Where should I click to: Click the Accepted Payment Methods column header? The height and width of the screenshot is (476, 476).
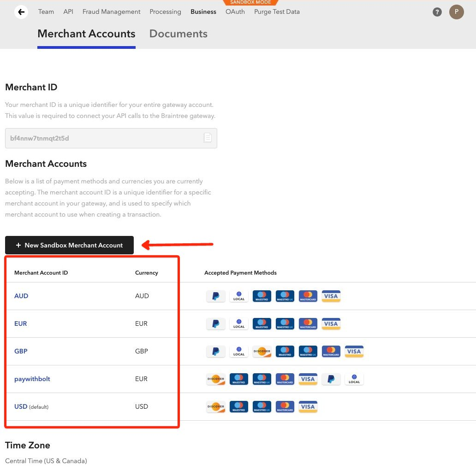tap(240, 273)
